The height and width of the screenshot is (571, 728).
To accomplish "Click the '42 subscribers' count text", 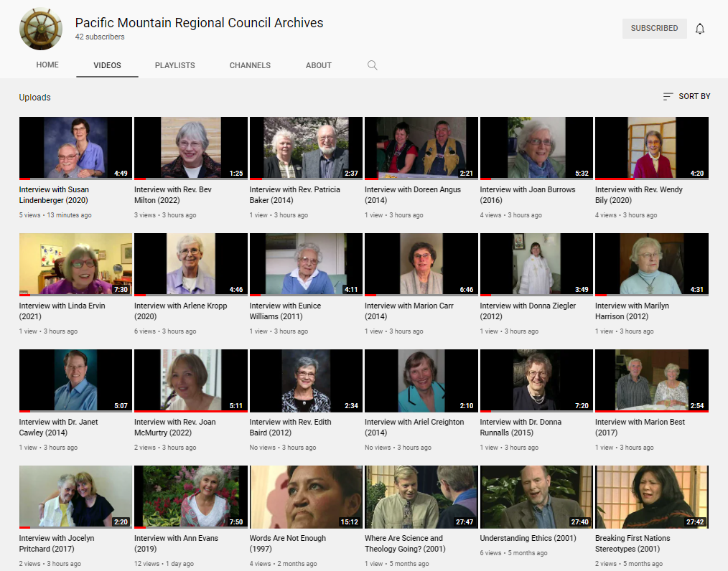I will [x=100, y=37].
